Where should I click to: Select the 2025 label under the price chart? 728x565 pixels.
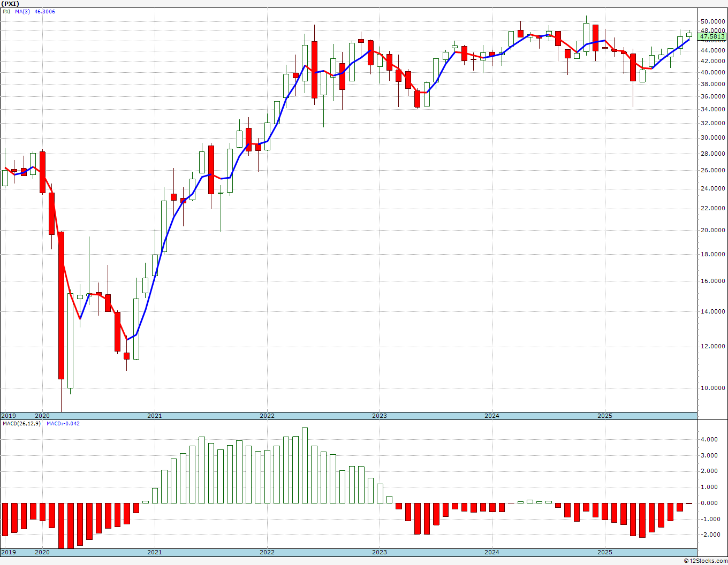(x=605, y=416)
